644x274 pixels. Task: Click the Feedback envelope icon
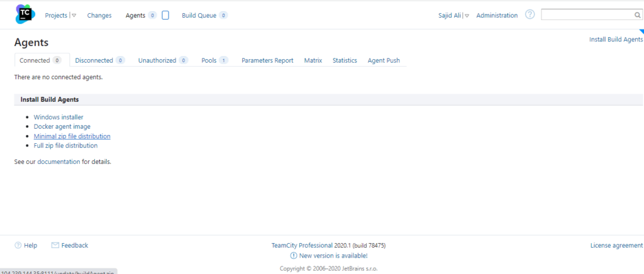pos(55,245)
